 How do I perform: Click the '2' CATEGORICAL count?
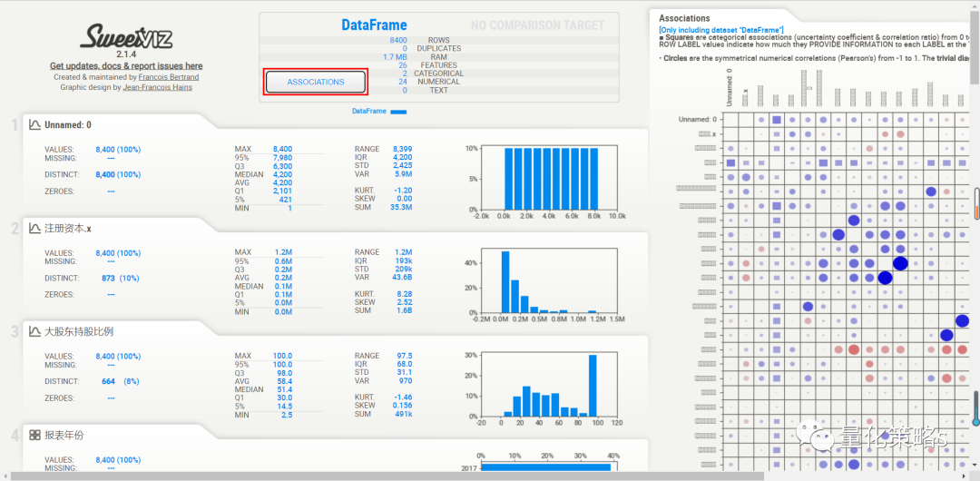(x=405, y=74)
